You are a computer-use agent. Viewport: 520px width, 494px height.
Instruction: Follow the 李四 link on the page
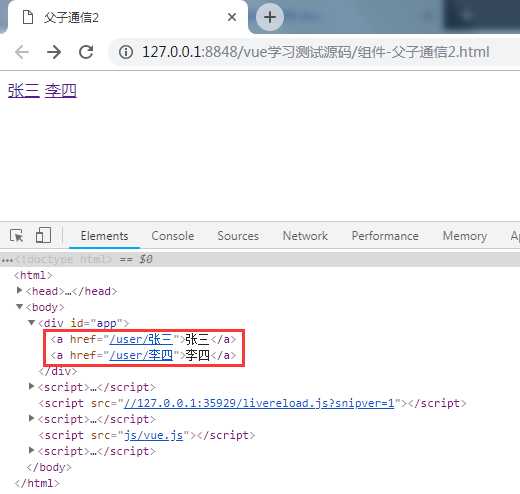coord(60,91)
